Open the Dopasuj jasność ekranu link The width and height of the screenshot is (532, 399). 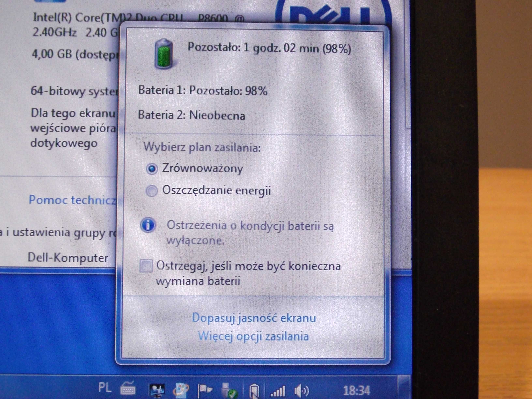pyautogui.click(x=254, y=318)
